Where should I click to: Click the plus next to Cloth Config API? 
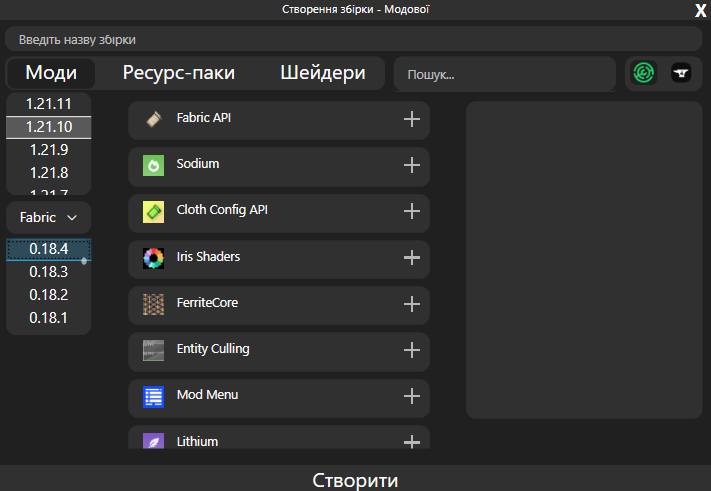[x=411, y=211]
